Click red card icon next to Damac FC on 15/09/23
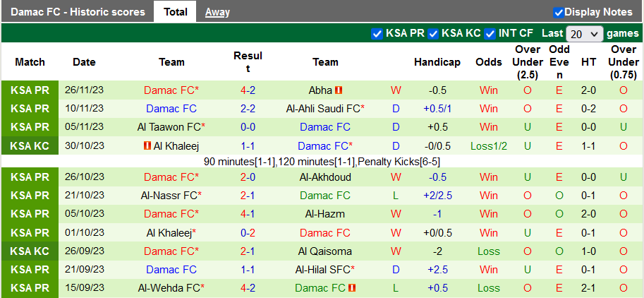The image size is (644, 298). click(x=352, y=288)
